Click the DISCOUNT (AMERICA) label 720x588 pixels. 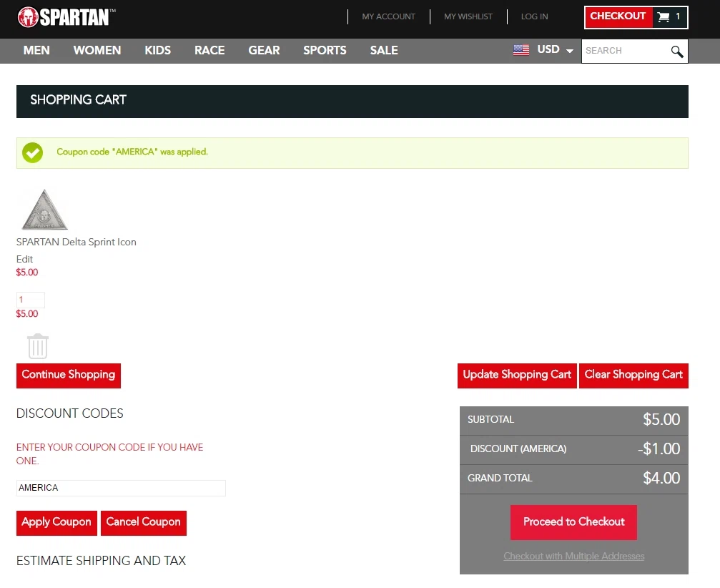click(518, 449)
